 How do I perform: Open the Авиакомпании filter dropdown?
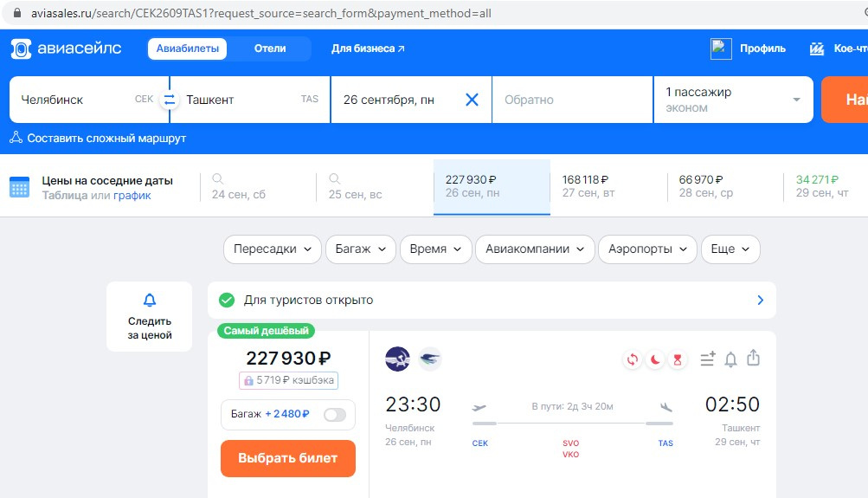pos(535,249)
